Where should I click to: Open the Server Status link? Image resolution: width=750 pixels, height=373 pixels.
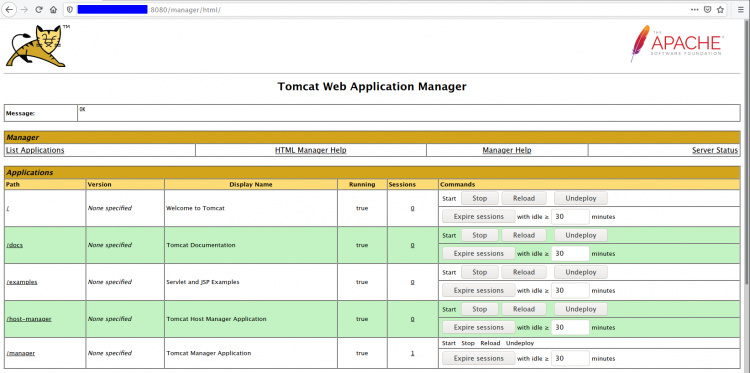click(715, 150)
